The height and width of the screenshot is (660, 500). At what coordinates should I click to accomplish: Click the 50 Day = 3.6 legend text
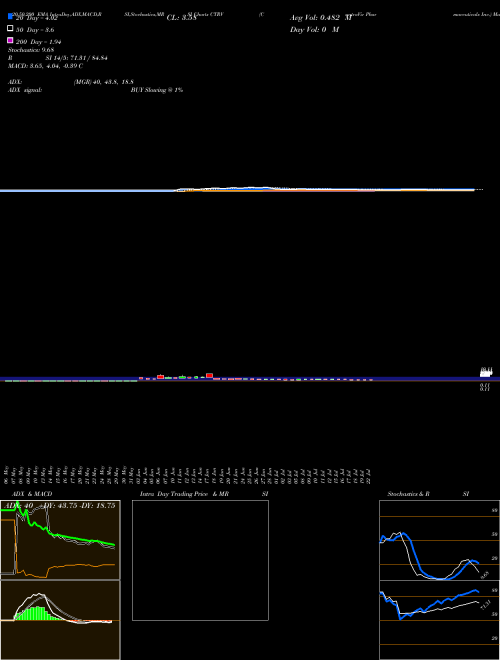coord(35,30)
